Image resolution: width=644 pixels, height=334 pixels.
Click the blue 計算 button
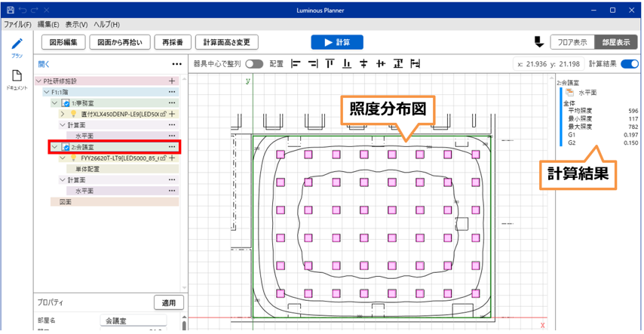[337, 42]
